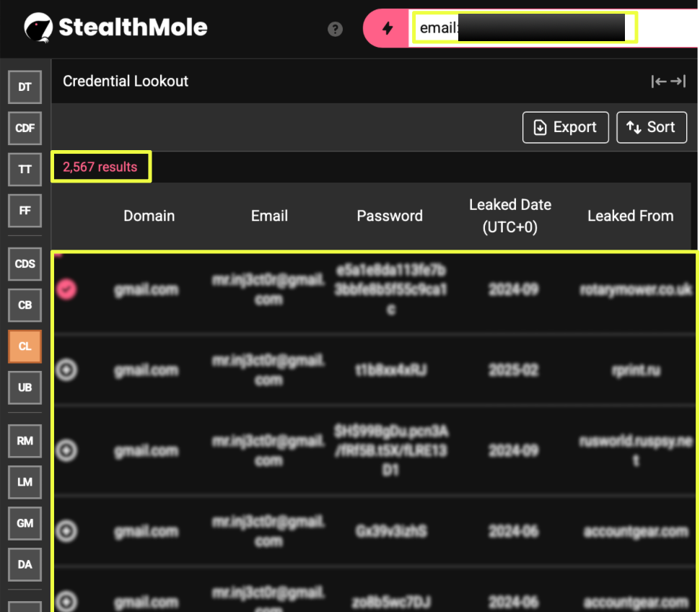Open the Sort options
This screenshot has height=612, width=700.
tap(651, 128)
